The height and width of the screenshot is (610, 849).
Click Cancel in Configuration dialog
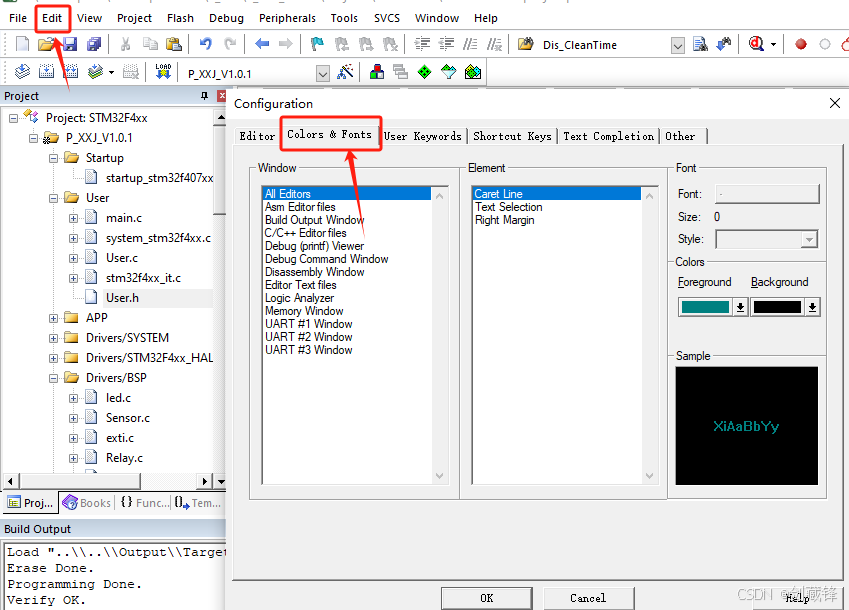(588, 598)
